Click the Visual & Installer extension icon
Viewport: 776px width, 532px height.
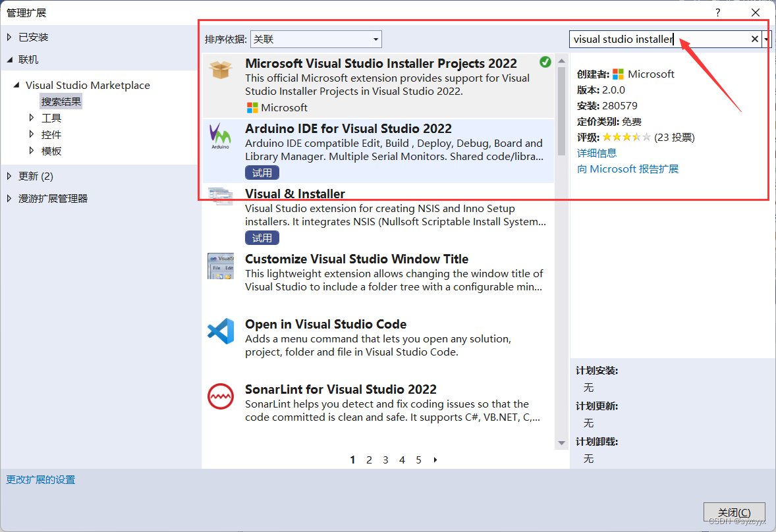point(221,196)
